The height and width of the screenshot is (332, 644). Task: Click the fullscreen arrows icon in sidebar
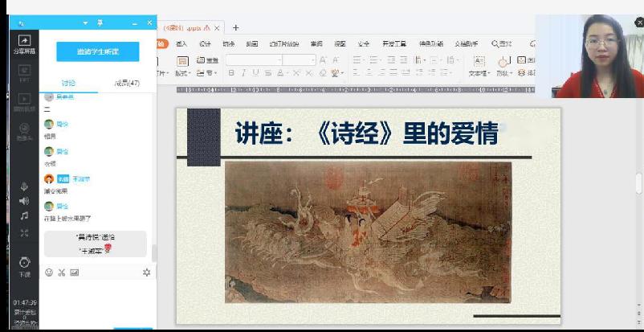[24, 233]
